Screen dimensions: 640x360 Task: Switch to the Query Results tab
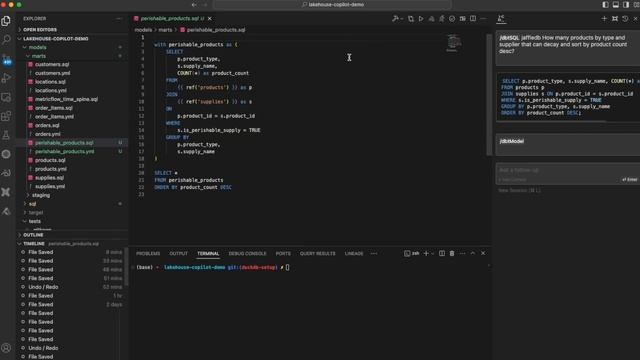[x=318, y=253]
